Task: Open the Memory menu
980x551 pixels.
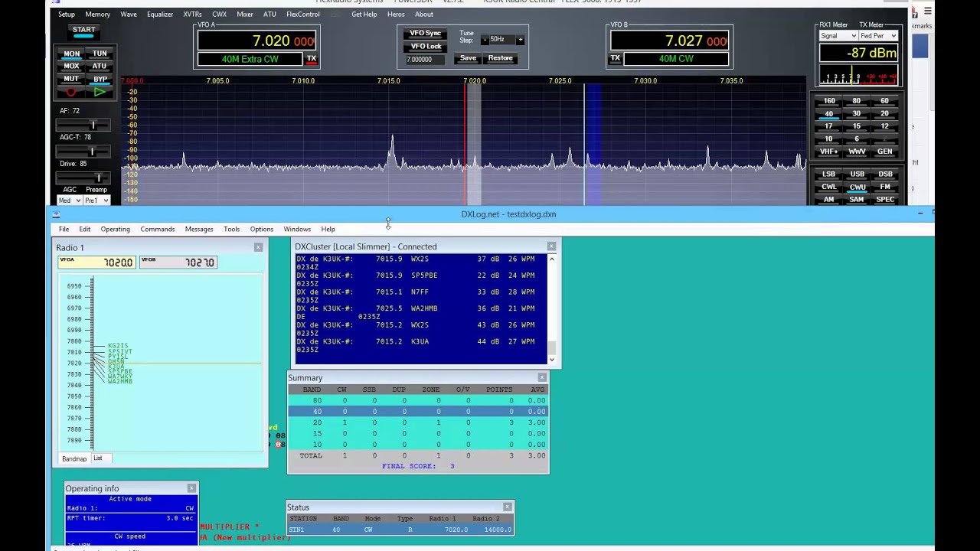Action: [97, 15]
